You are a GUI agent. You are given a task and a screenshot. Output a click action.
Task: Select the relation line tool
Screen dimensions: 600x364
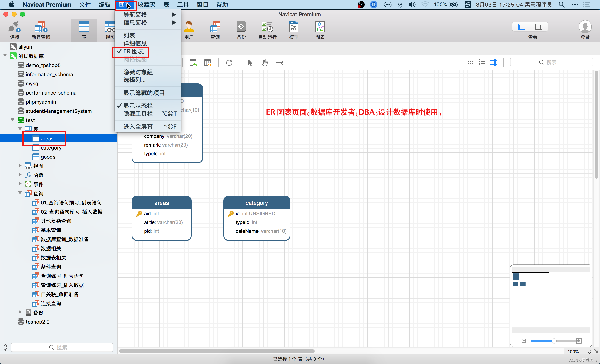(x=280, y=63)
